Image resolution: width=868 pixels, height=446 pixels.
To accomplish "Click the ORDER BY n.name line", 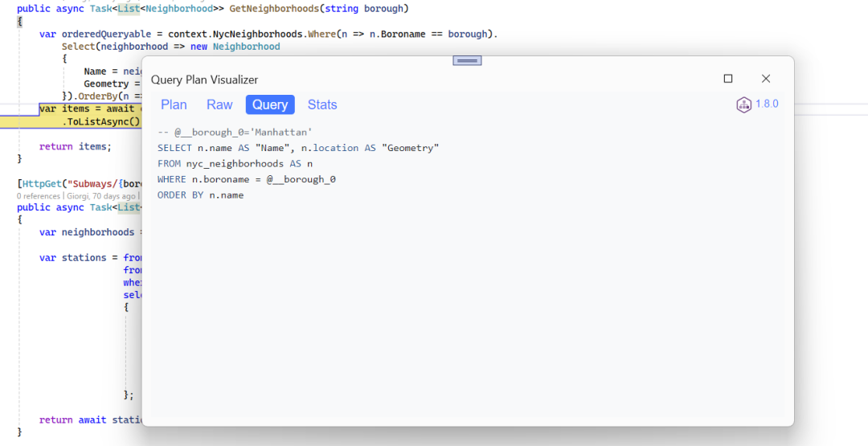I will pyautogui.click(x=200, y=194).
